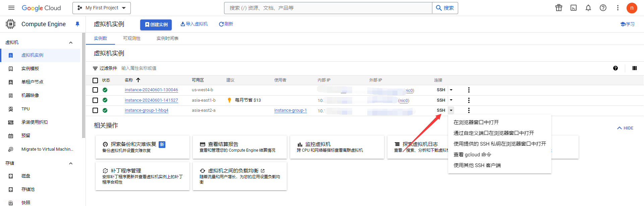Hide the 相关操作 section with HIDE
644x206 pixels.
coord(625,128)
